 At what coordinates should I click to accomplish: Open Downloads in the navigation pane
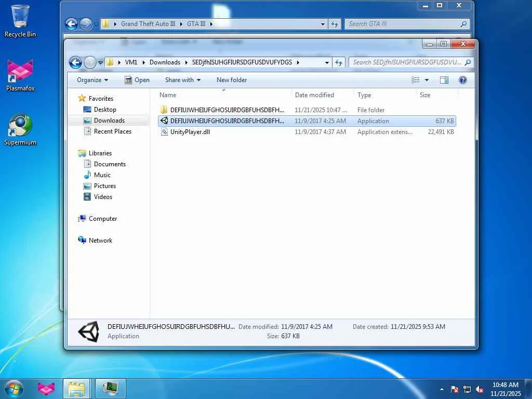coord(109,121)
